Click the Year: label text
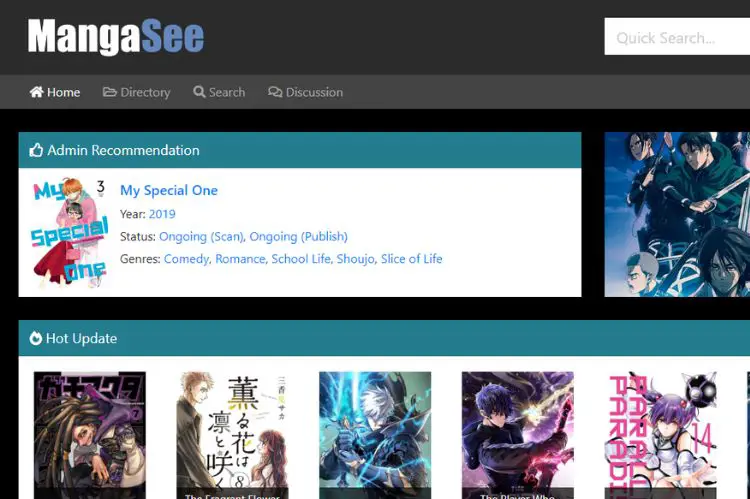The image size is (750, 499). [132, 214]
